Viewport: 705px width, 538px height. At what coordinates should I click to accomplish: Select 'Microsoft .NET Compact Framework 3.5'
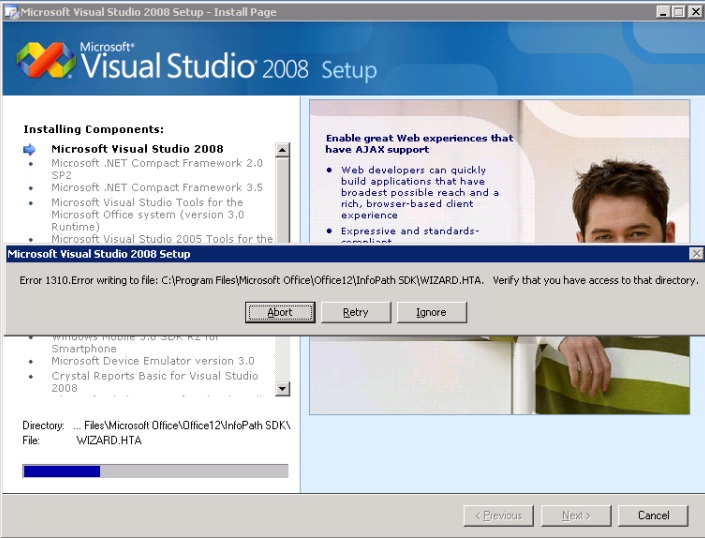156,187
